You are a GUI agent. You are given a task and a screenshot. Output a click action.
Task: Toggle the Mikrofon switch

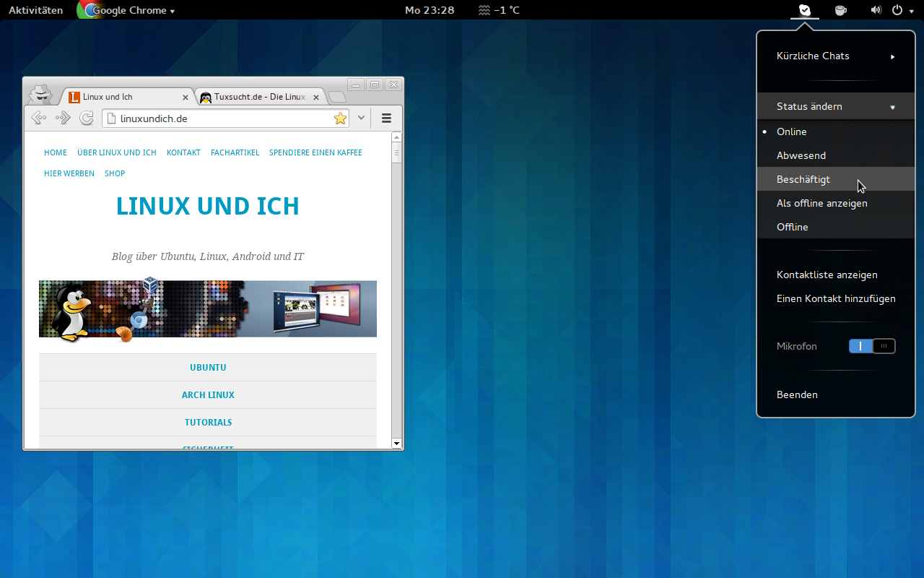point(872,346)
